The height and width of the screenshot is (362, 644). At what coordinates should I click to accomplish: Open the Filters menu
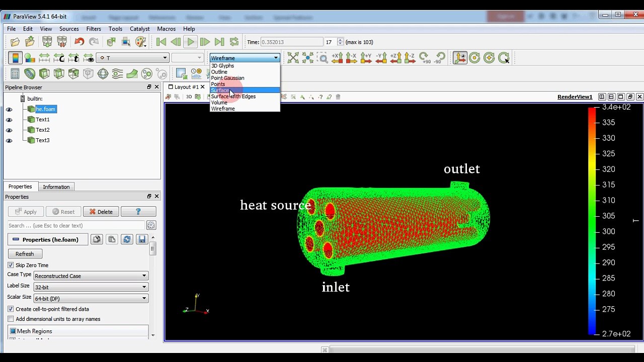point(94,29)
